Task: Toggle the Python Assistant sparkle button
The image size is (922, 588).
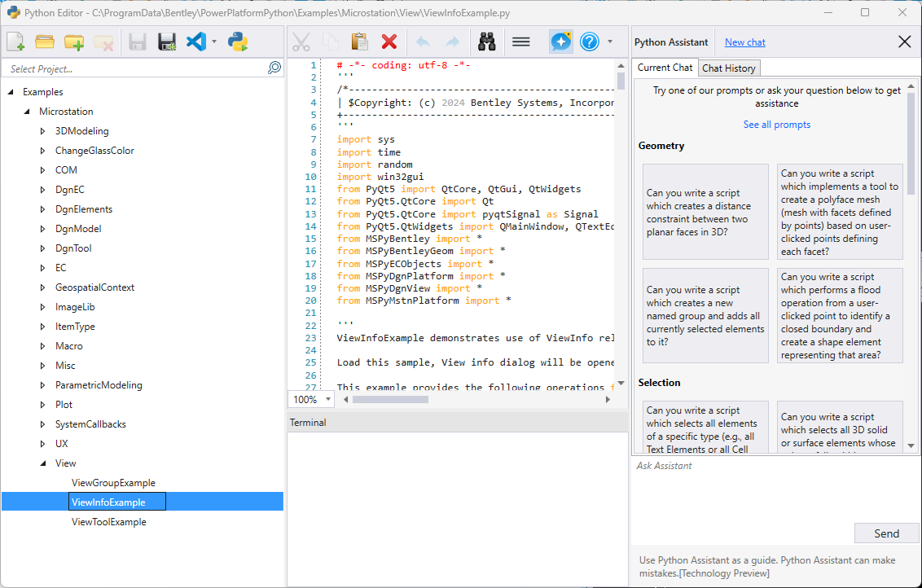Action: coord(561,42)
